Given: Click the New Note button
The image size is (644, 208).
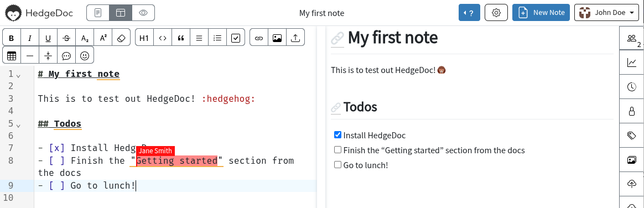Looking at the screenshot, I should tap(541, 13).
